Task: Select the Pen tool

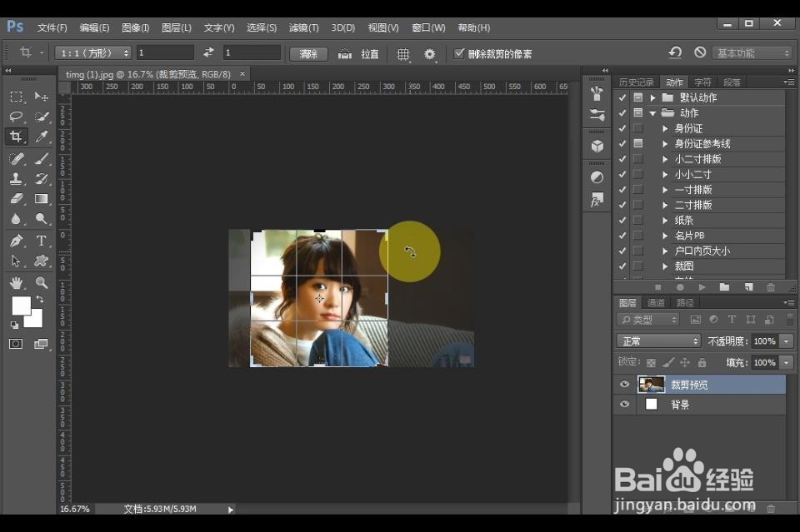Action: [16, 241]
